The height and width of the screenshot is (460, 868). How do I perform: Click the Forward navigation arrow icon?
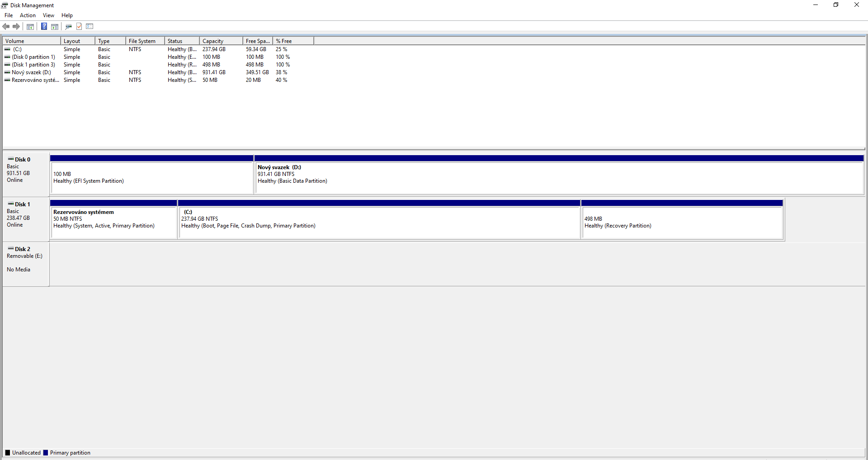coord(17,26)
